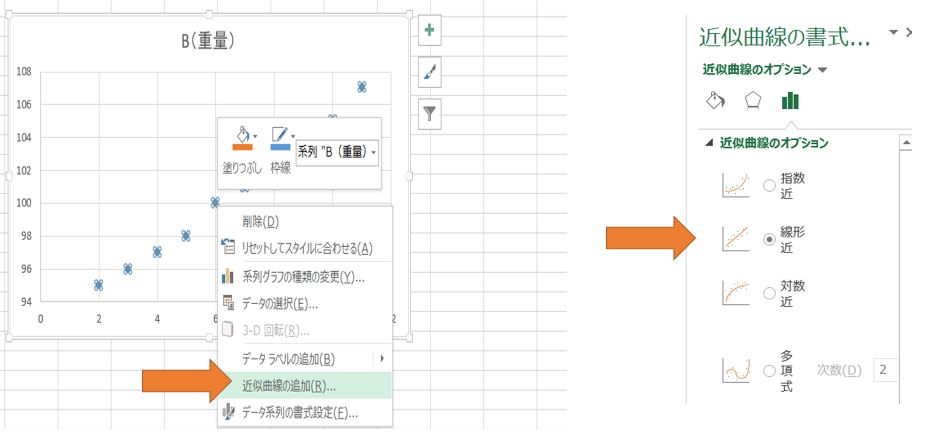The height and width of the screenshot is (436, 931).
Task: Choose リセットしてスタイルに合わせる(A) menu item
Action: coord(305,248)
